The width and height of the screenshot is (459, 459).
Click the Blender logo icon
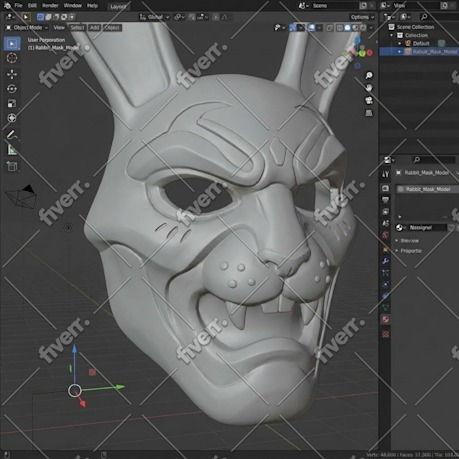[7, 5]
